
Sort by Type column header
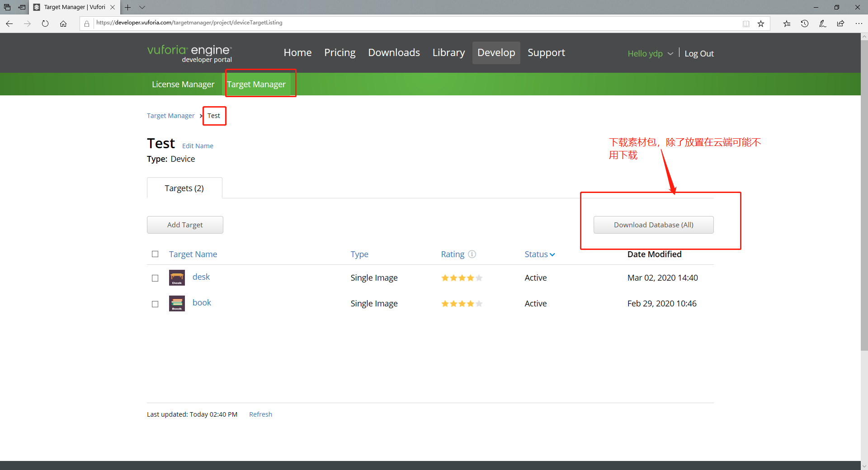click(359, 254)
